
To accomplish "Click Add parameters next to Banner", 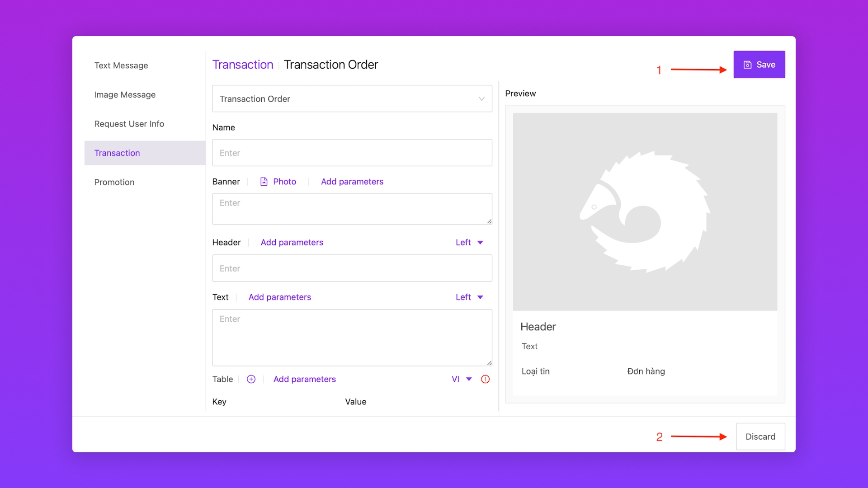I will (x=352, y=182).
